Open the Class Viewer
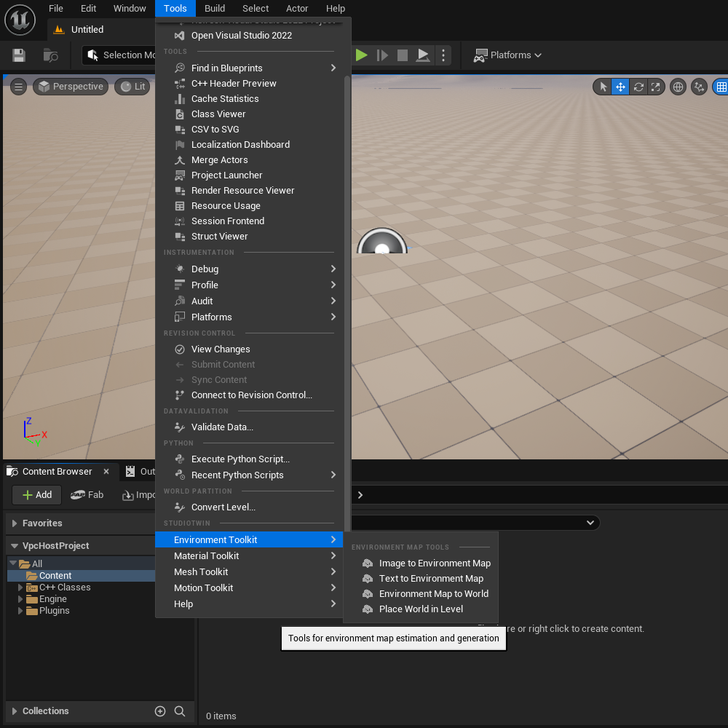The image size is (728, 728). point(250,114)
